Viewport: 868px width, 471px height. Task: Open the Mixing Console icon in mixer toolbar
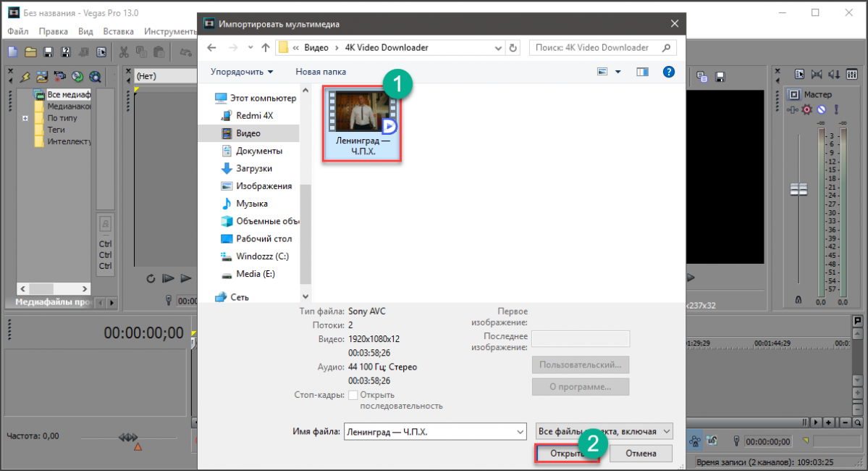coord(852,74)
